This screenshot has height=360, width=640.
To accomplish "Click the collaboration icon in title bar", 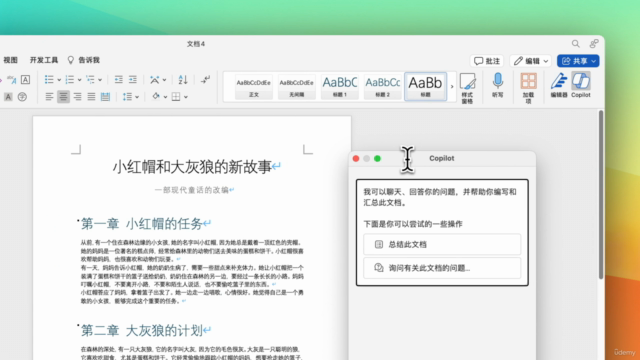I will click(594, 43).
